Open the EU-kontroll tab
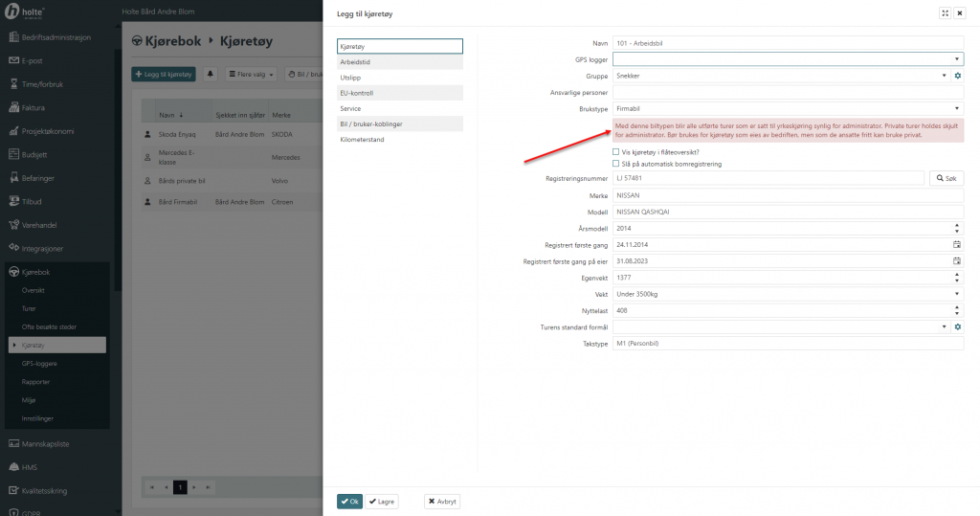980x516 pixels. pos(400,93)
